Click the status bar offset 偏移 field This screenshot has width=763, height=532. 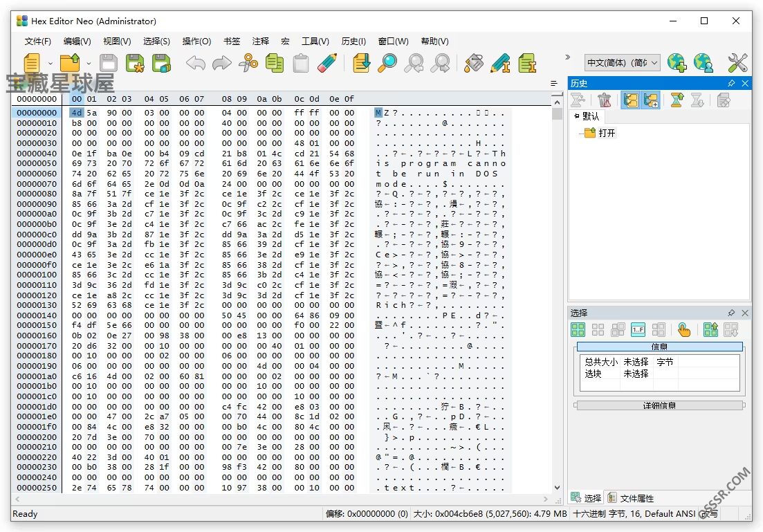(367, 514)
